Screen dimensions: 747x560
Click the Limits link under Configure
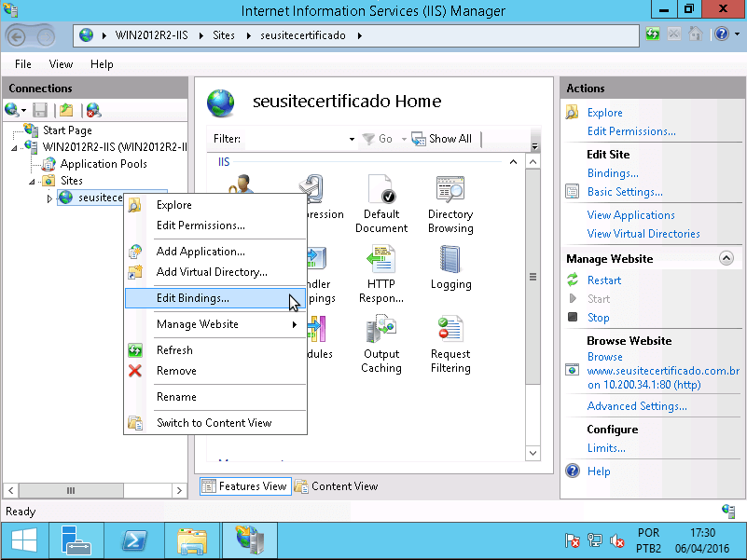606,447
